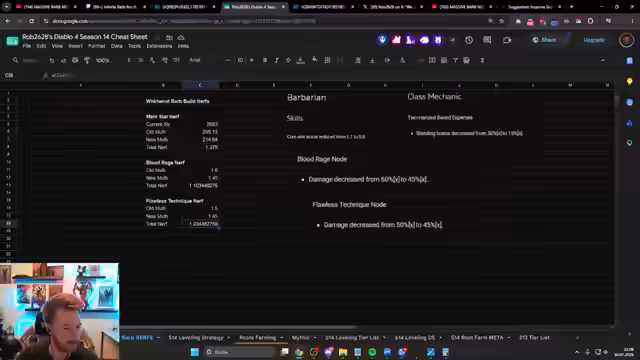Open the Windows Start button

195,352
